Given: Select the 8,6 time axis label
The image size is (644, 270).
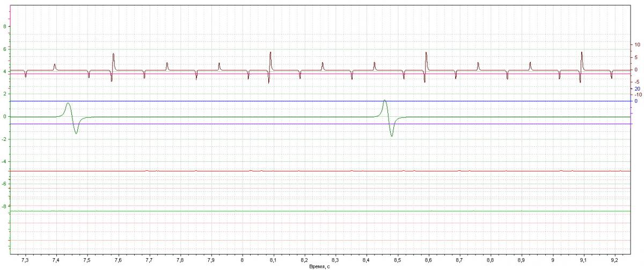Looking at the screenshot, I should click(x=428, y=260).
